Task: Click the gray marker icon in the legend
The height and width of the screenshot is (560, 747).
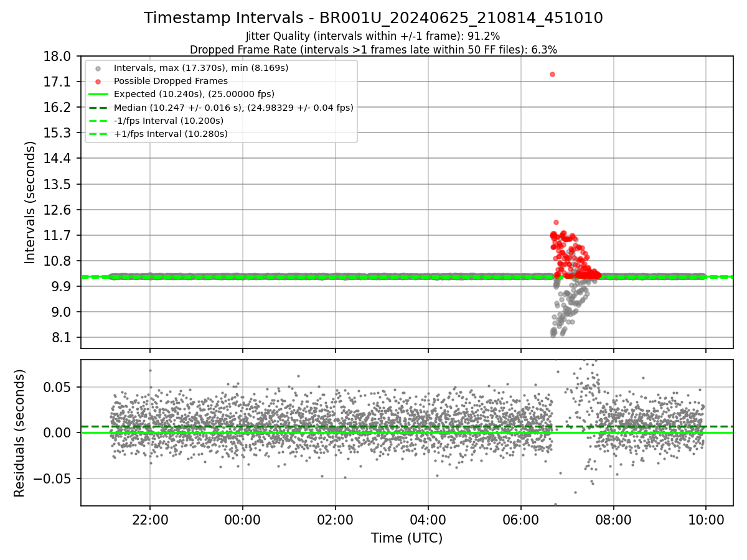Action: pos(98,68)
